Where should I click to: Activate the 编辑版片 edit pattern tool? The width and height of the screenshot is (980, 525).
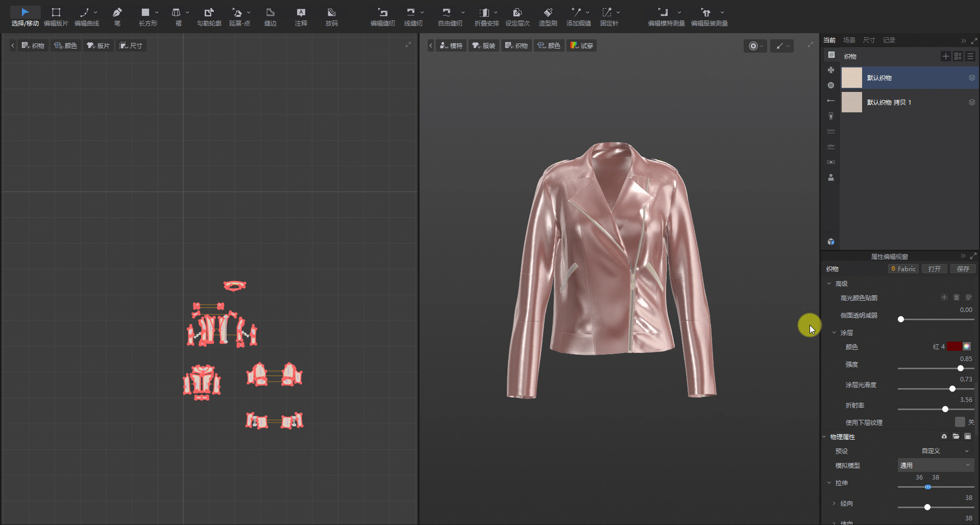[56, 16]
